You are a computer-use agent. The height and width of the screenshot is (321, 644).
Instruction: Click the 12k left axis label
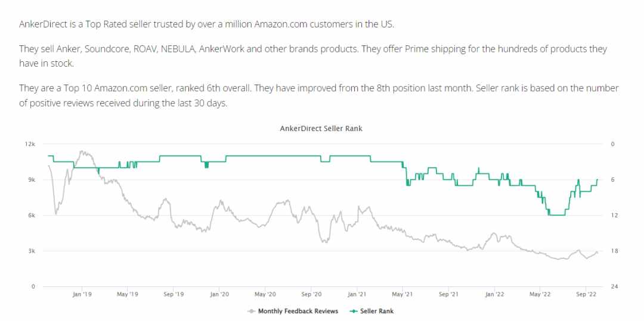pos(31,144)
